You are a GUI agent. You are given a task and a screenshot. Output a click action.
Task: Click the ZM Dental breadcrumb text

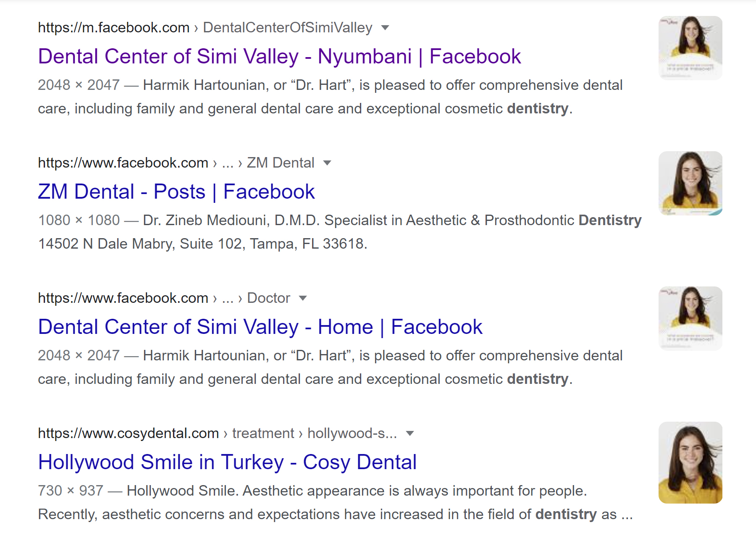pyautogui.click(x=280, y=163)
